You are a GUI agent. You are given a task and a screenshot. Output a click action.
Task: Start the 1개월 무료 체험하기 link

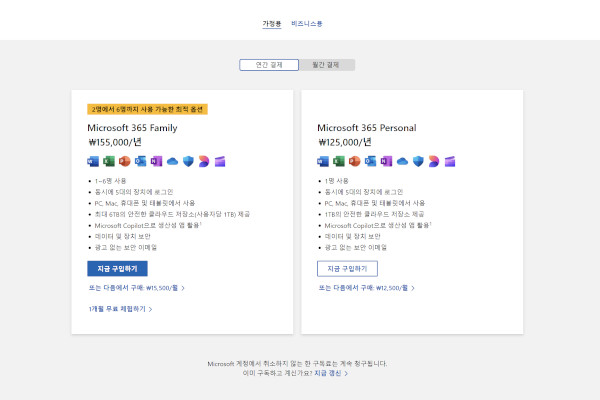121,309
